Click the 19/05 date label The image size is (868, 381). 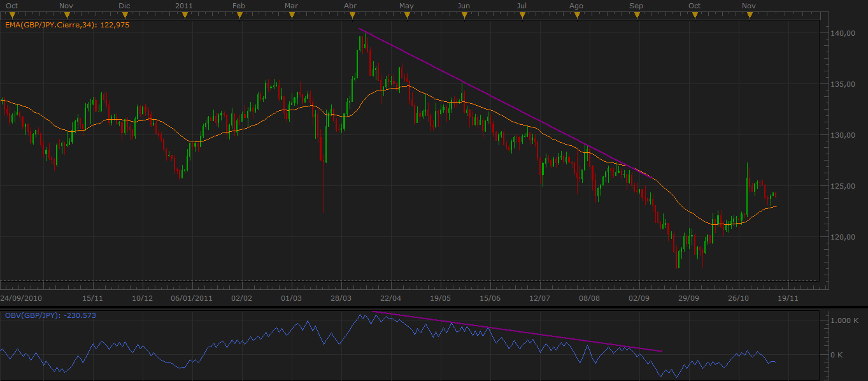click(x=441, y=298)
